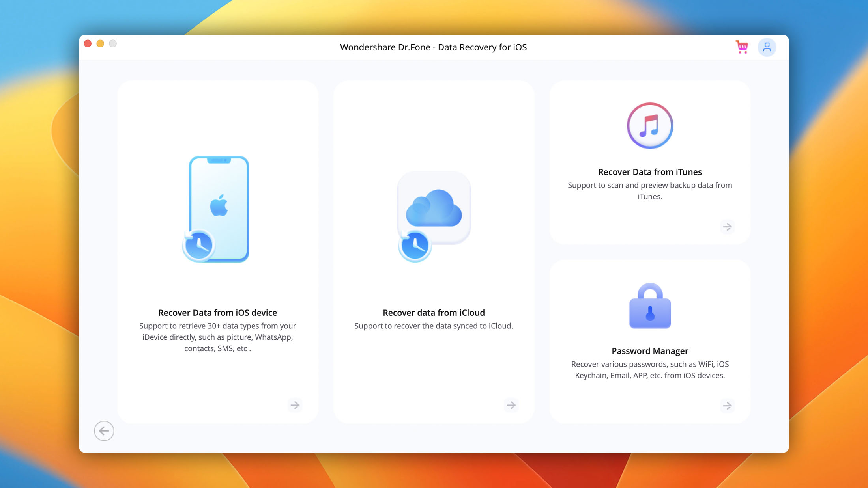Click the window title 'Wondershare Dr.Fone - Data Recovery for iOS'
The image size is (868, 488).
point(433,47)
